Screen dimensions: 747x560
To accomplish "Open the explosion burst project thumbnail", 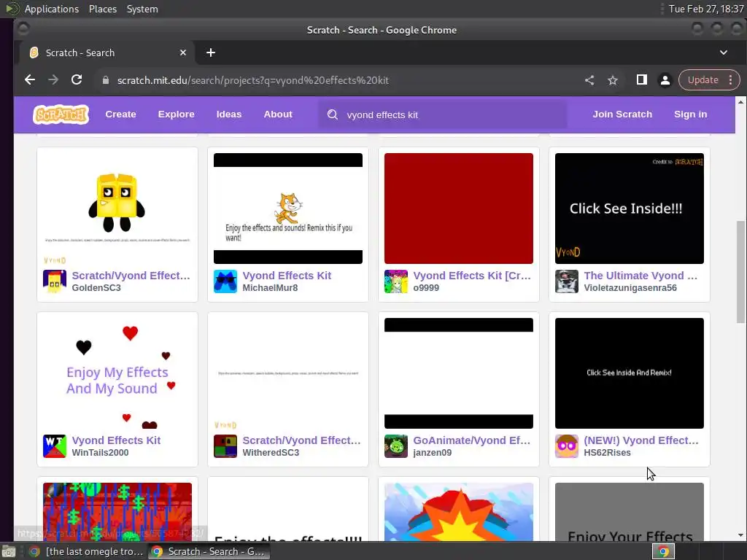I will [x=458, y=512].
